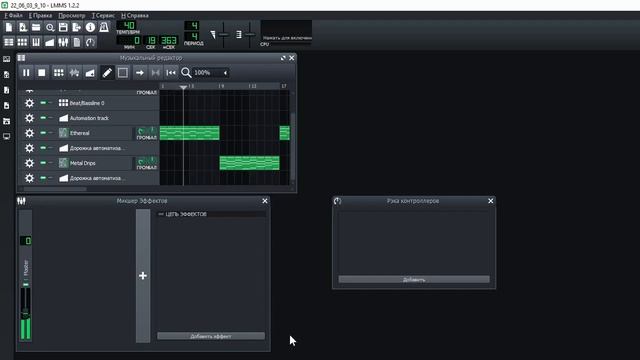Screen dimensions: 640x360
Task: Show the FX Mixer via main toolbar icon
Action: (x=63, y=42)
